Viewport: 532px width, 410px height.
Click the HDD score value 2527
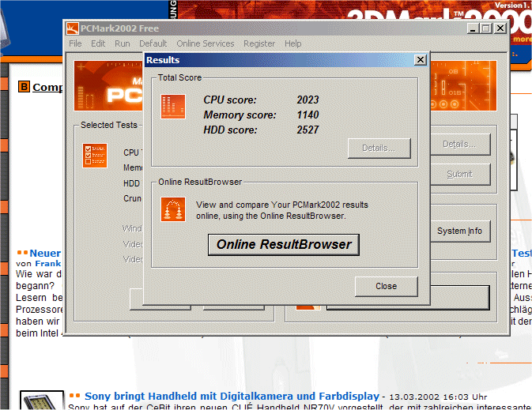click(x=308, y=130)
